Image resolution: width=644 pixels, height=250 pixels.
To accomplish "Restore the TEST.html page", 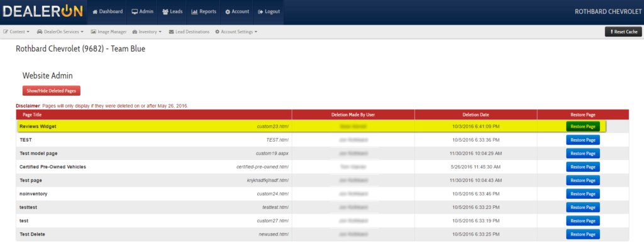I will click(x=583, y=140).
